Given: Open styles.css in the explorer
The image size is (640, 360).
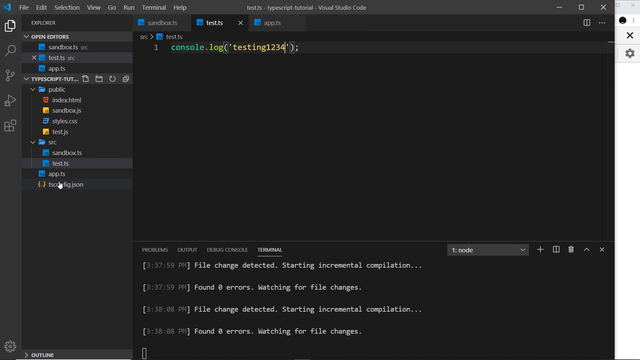Looking at the screenshot, I should coord(78,121).
